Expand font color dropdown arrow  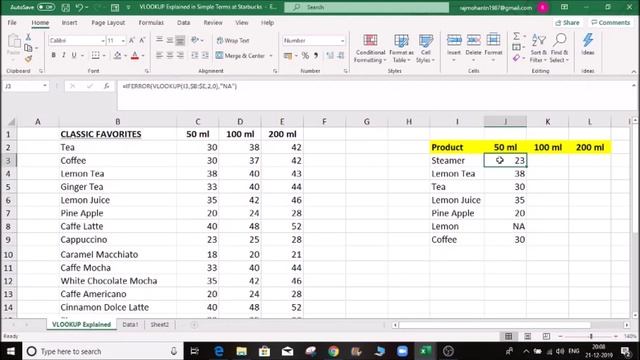click(x=143, y=56)
